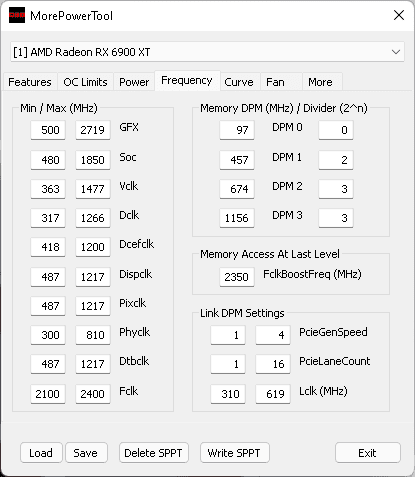This screenshot has width=415, height=477.
Task: Click the Link DPM Settings group title
Action: pyautogui.click(x=242, y=313)
